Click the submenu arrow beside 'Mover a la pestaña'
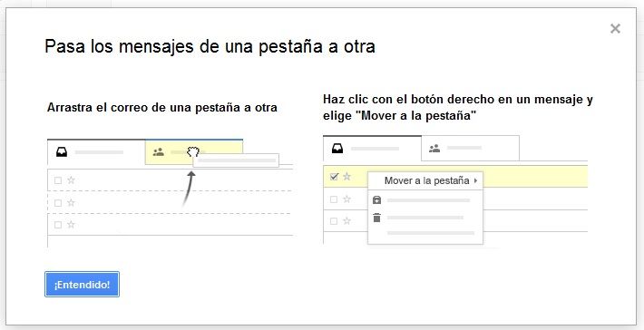The height and width of the screenshot is (330, 644). [x=475, y=180]
